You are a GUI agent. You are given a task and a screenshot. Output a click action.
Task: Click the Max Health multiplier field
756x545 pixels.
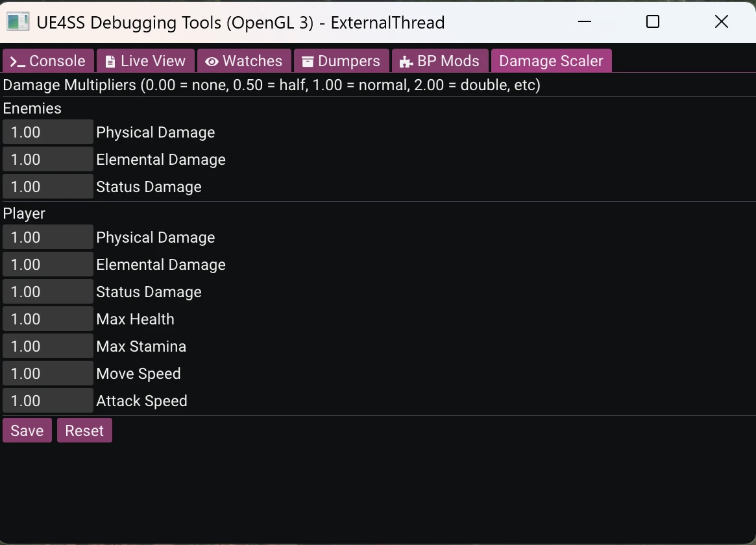(x=48, y=319)
